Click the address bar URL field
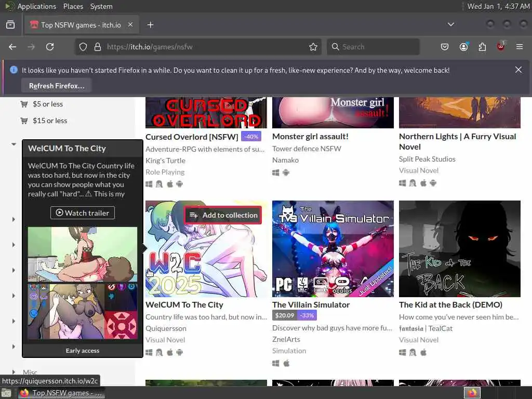The image size is (532, 399). tap(197, 47)
